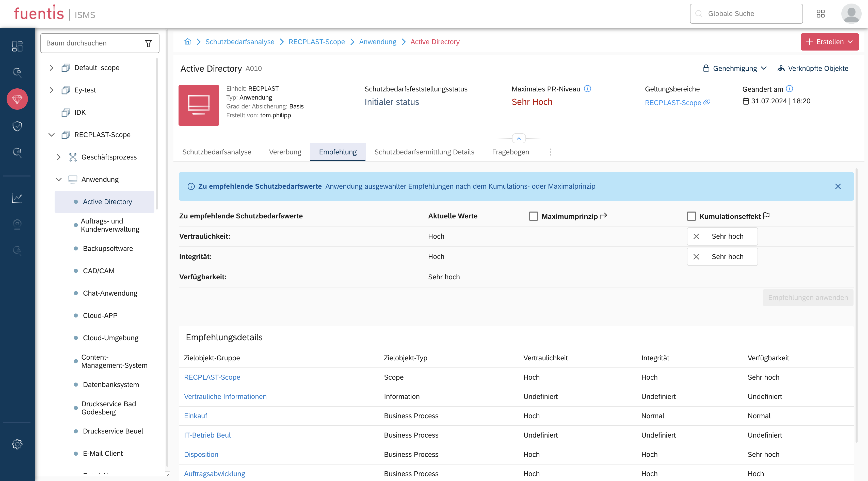This screenshot has width=868, height=481.
Task: Open the shield checkmark sidebar icon
Action: pos(17,126)
